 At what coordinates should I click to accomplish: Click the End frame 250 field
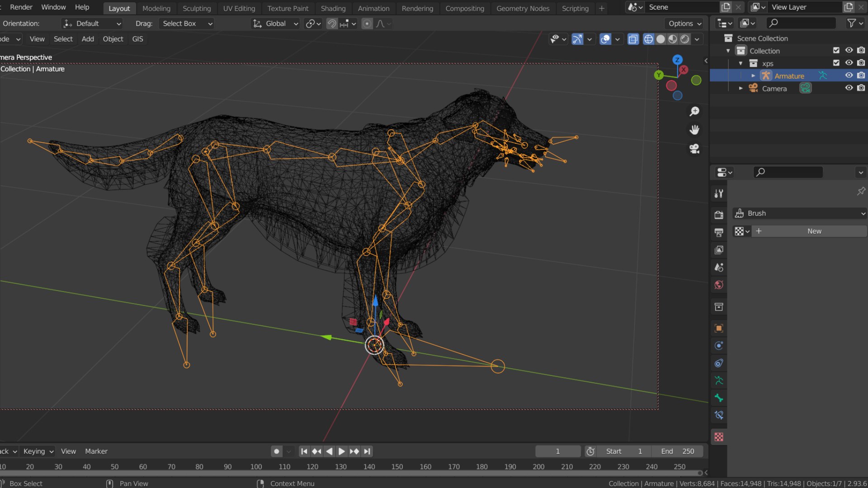[x=677, y=451]
